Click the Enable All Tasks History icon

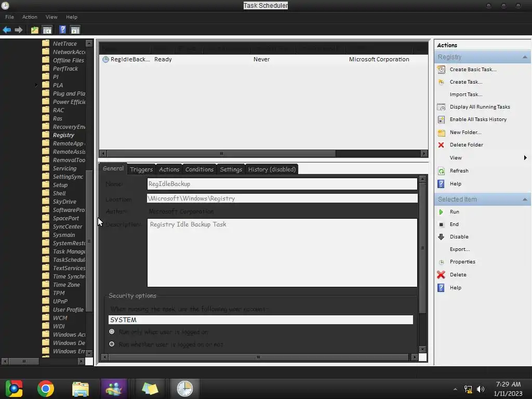(x=441, y=119)
